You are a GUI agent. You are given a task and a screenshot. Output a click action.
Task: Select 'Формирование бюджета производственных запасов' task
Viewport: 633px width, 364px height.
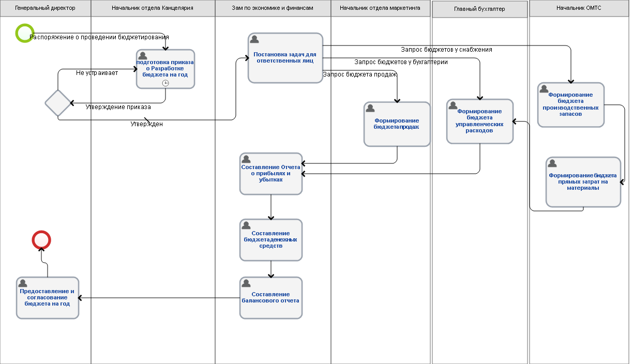pos(571,105)
